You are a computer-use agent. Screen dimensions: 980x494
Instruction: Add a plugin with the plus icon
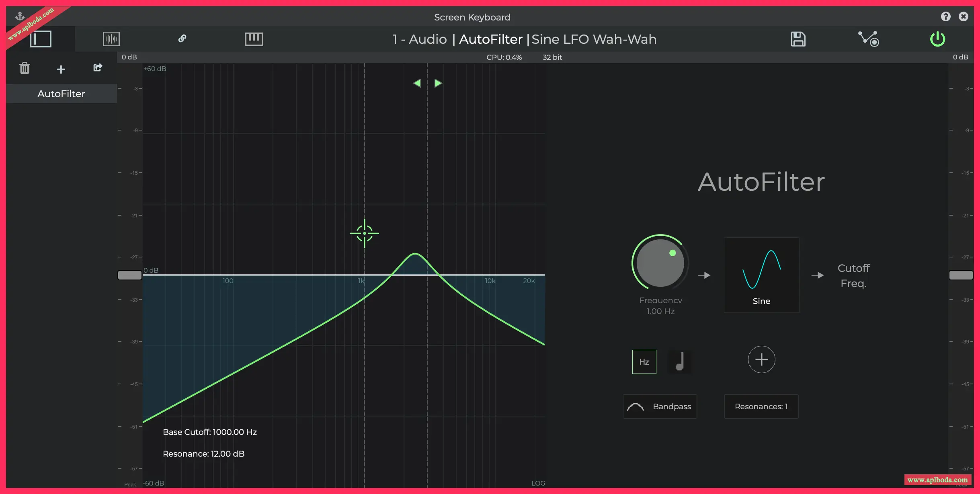(61, 69)
